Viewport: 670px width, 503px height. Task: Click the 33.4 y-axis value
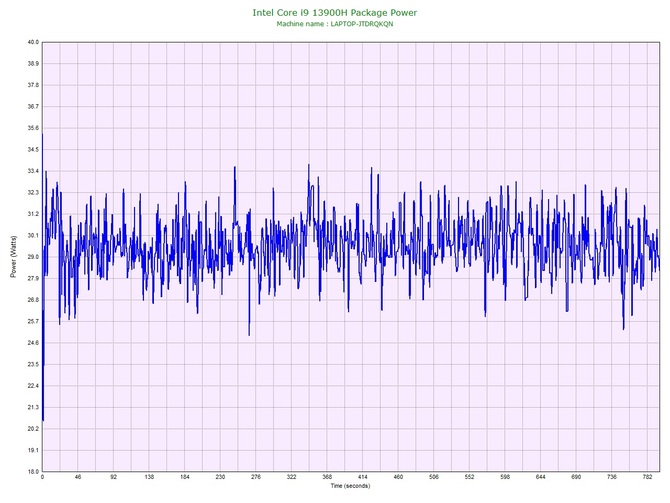click(33, 171)
